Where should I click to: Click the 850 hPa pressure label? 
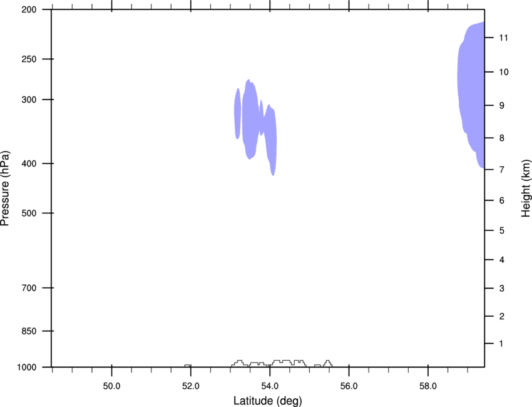29,331
